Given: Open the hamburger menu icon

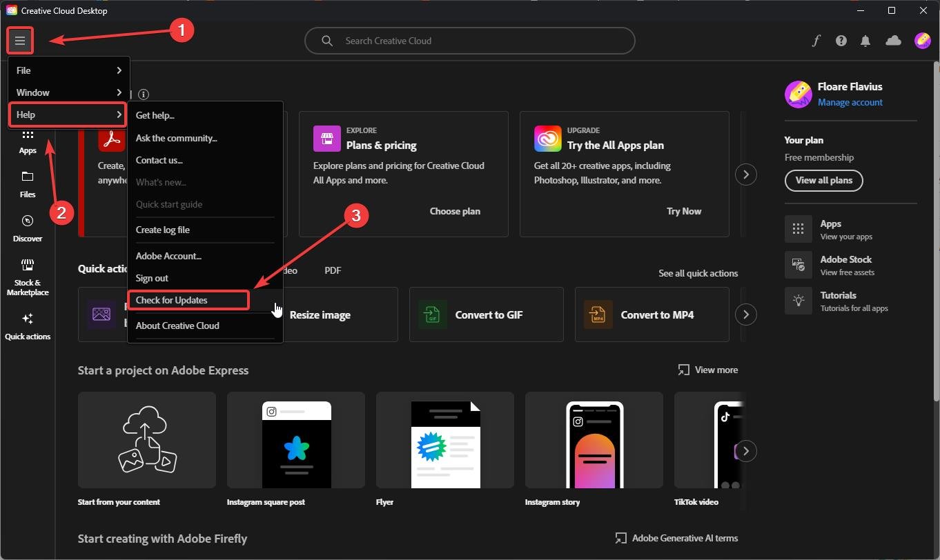Looking at the screenshot, I should tap(20, 41).
